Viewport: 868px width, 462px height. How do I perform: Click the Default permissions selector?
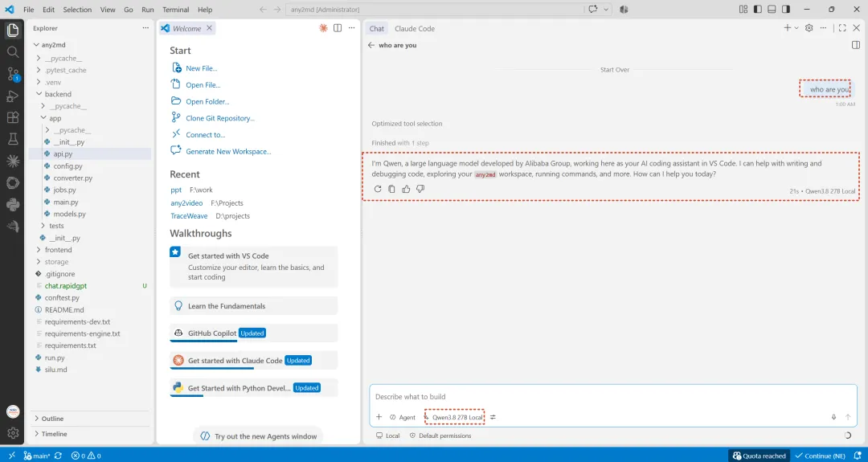[x=440, y=436]
